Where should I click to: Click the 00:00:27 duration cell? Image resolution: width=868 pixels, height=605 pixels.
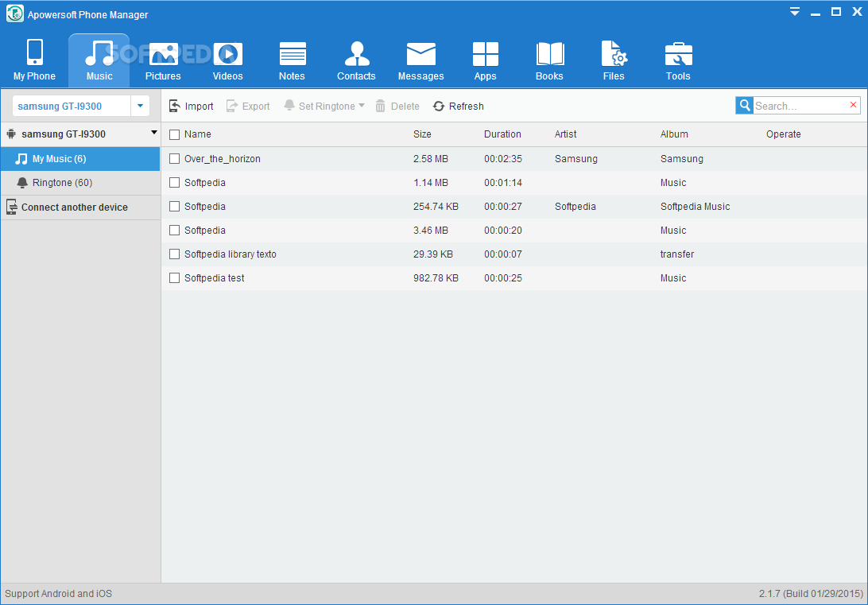[503, 207]
